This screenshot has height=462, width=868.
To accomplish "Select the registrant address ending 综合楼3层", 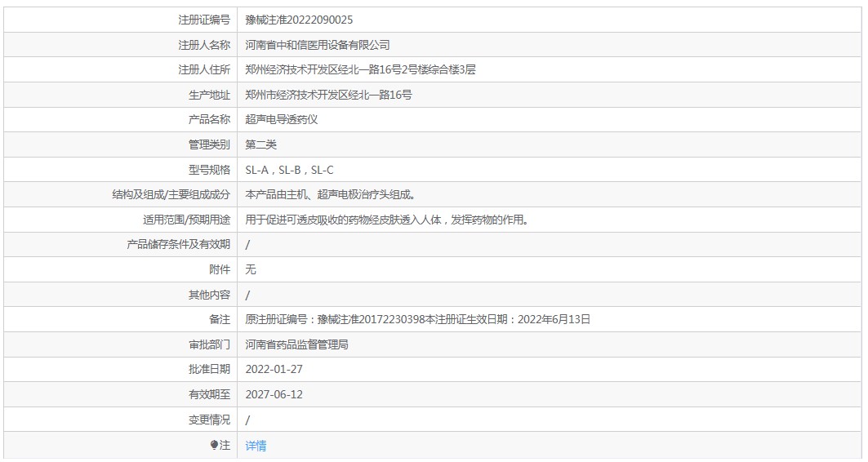I will click(x=360, y=69).
